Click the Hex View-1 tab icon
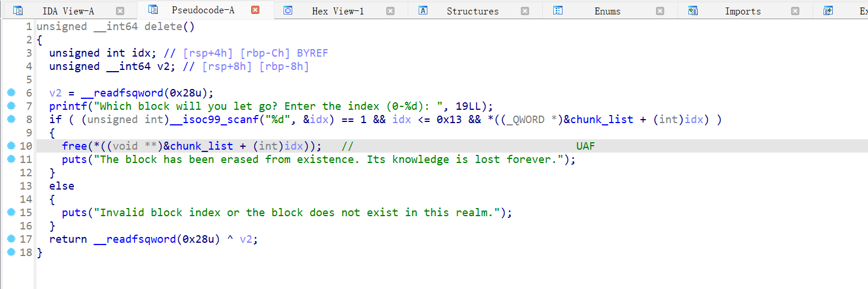 (288, 11)
